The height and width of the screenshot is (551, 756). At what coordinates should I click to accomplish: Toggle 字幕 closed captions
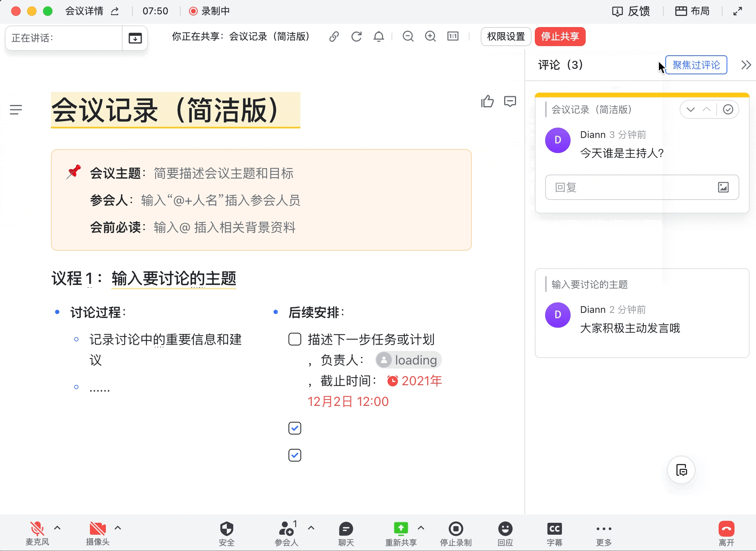[x=555, y=533]
